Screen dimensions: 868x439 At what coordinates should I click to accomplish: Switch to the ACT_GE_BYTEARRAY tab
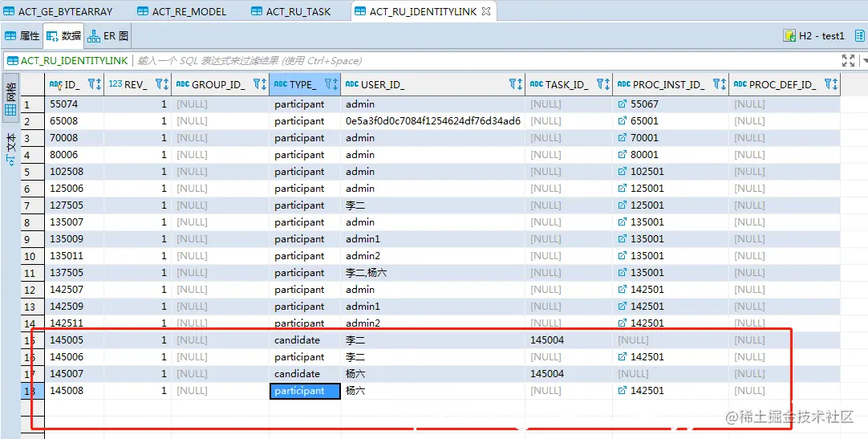(x=58, y=11)
